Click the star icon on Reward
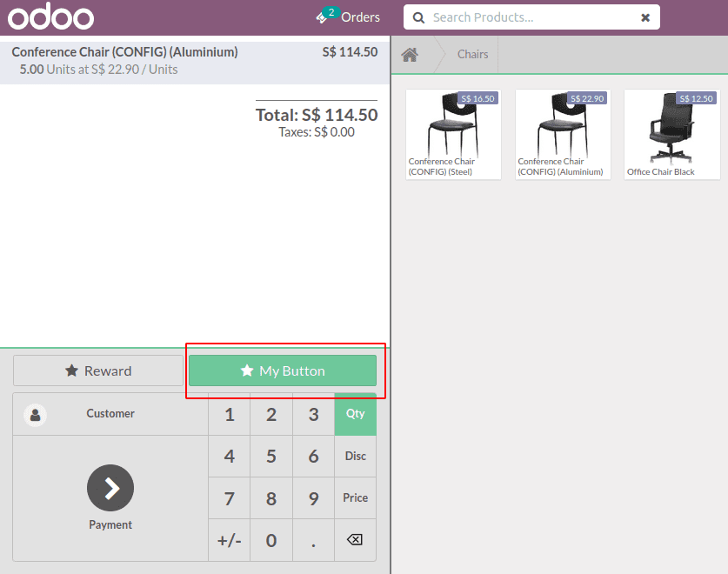Image resolution: width=728 pixels, height=574 pixels. (x=71, y=370)
